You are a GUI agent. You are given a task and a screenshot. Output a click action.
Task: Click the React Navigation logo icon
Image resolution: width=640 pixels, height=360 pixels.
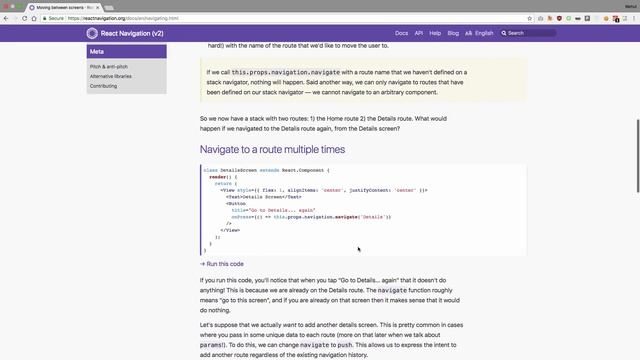[92, 33]
